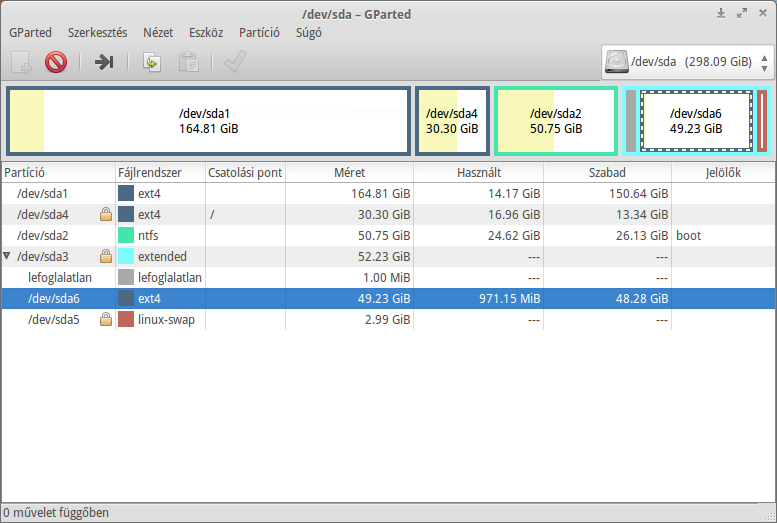The image size is (777, 523).
Task: Click the 13.34 GiB free value
Action: [x=642, y=215]
